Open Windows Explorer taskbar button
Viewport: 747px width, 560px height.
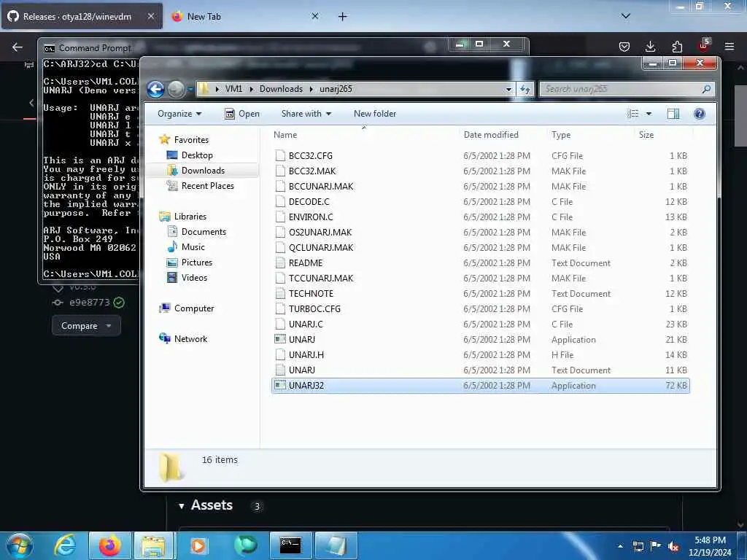pos(152,545)
